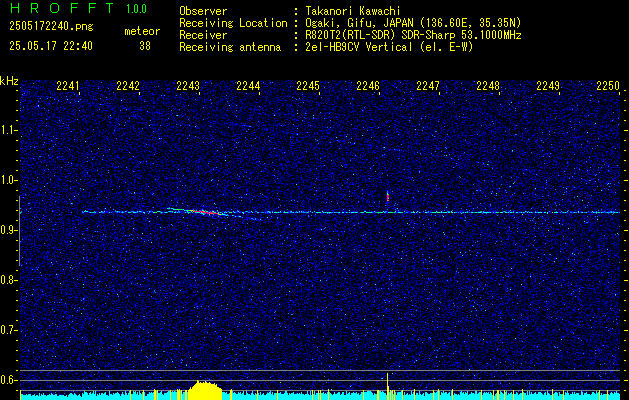Click the red meteor echo streak near 2243
Image resolution: width=629 pixels, height=400 pixels.
pyautogui.click(x=206, y=212)
